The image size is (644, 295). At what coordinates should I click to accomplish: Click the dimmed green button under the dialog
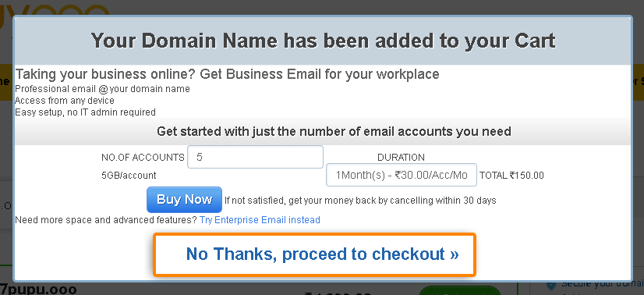(x=460, y=290)
